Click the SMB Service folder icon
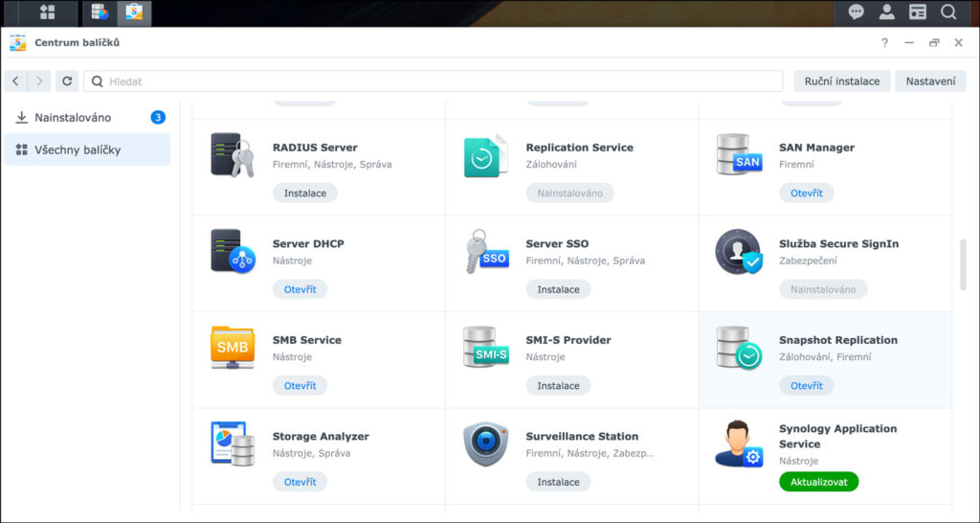 click(x=232, y=348)
